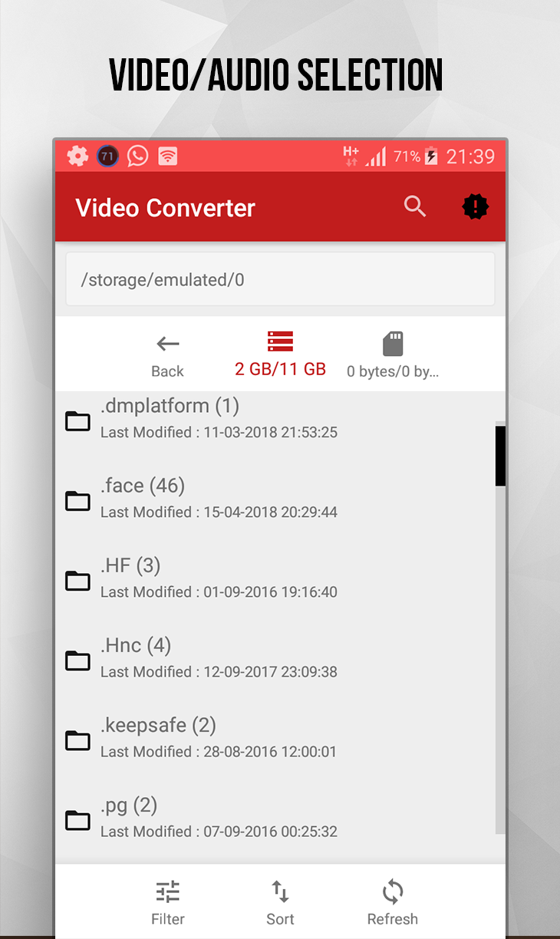Viewport: 560px width, 939px height.
Task: Open search in Video Converter header
Action: 415,206
